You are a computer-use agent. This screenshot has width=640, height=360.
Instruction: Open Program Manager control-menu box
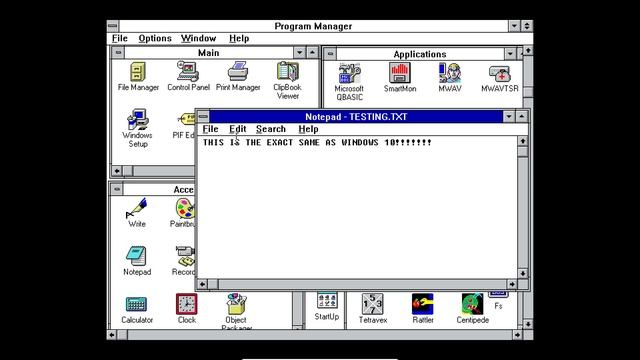tap(113, 26)
